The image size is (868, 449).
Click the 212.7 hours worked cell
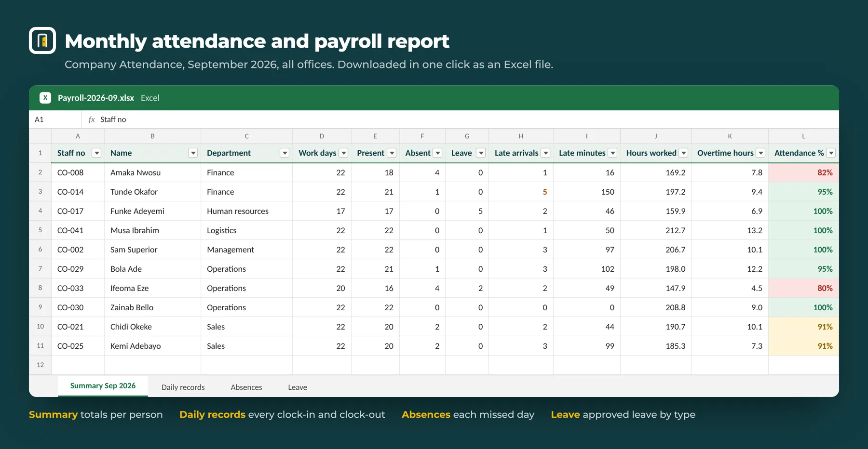(x=656, y=230)
